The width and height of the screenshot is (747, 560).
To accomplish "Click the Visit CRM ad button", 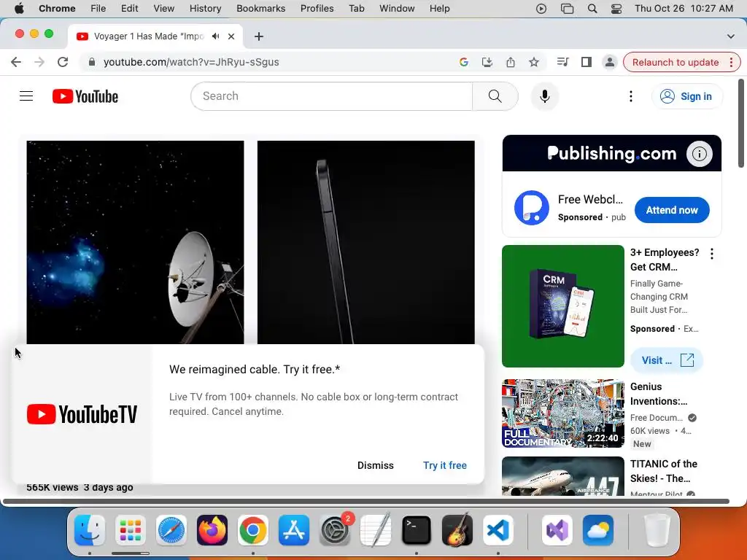I will click(667, 360).
